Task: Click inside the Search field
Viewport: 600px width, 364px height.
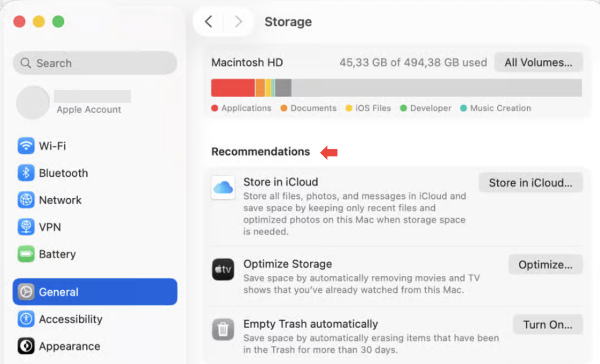Action: [95, 63]
